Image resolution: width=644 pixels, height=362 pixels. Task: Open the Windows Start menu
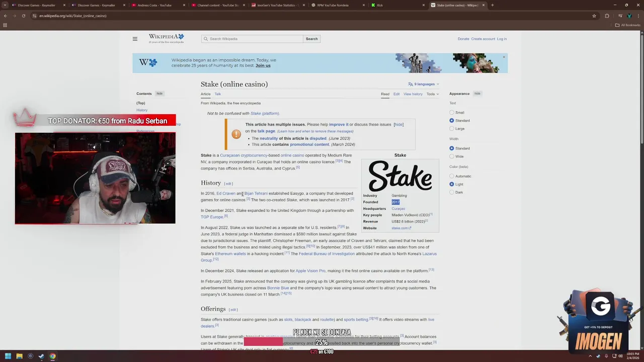coord(8,356)
